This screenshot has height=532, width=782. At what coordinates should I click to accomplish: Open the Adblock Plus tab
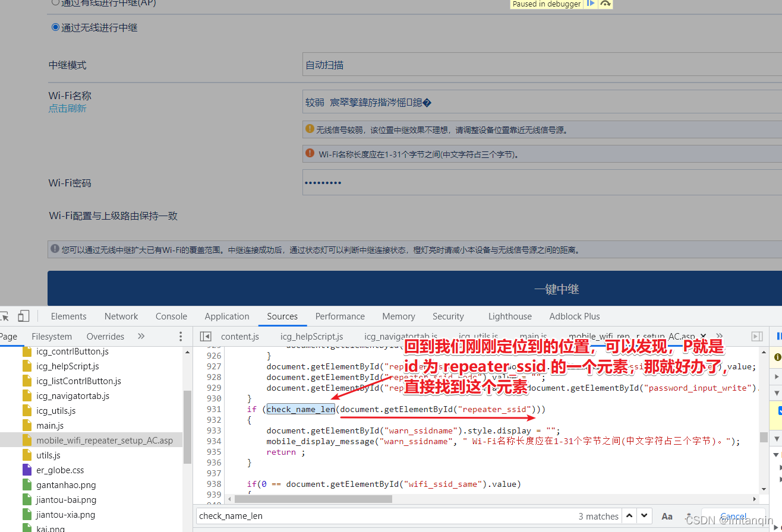pos(575,316)
